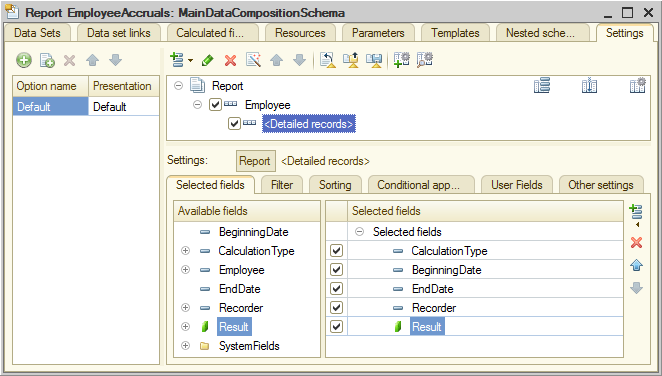Move structure item up arrow
Image resolution: width=662 pixels, height=376 pixels.
coord(277,60)
